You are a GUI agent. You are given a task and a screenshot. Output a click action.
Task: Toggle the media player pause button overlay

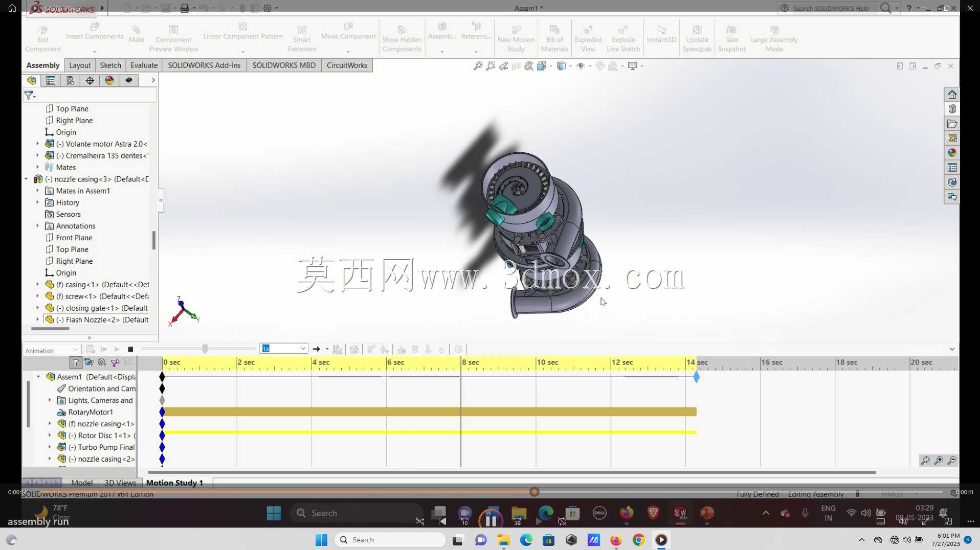(x=491, y=520)
